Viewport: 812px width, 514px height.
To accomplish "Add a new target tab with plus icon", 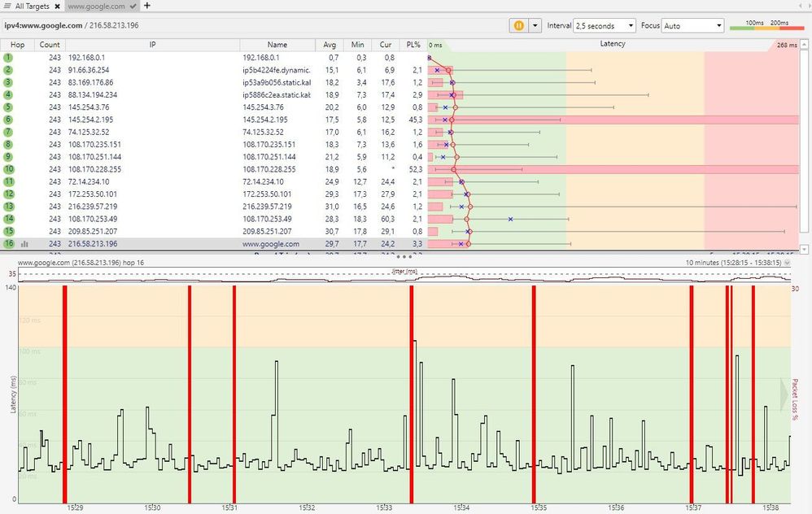I will pos(147,6).
